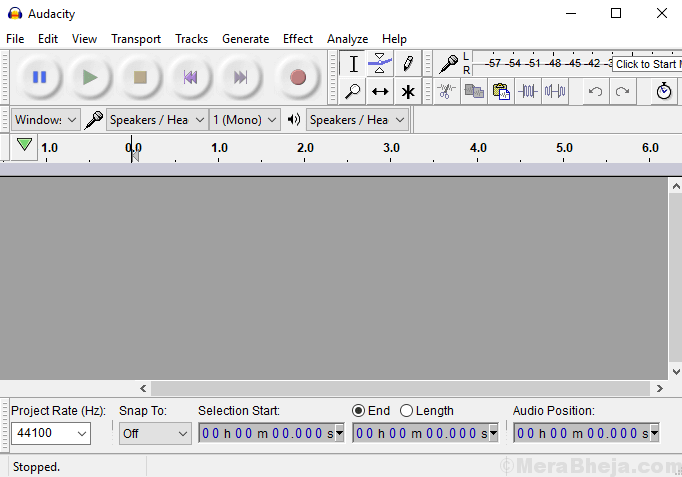Click the Sync-Lock clock icon
Viewport: 682px width, 477px height.
[x=664, y=91]
